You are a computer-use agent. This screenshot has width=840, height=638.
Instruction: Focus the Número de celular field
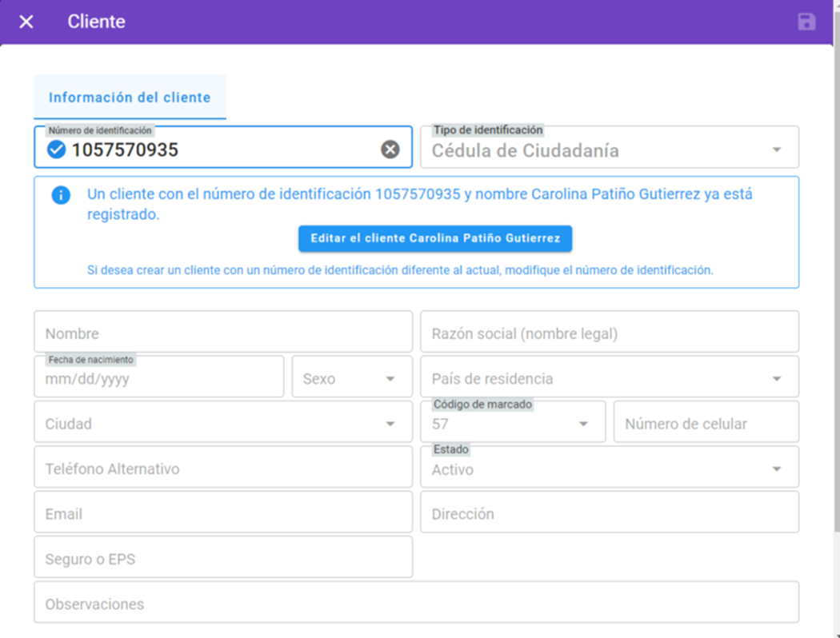coord(706,424)
